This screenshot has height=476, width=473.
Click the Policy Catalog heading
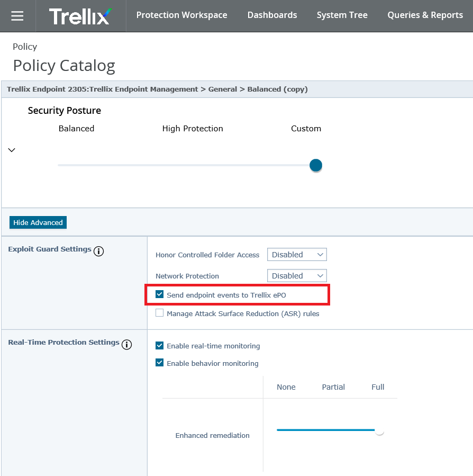coord(64,66)
